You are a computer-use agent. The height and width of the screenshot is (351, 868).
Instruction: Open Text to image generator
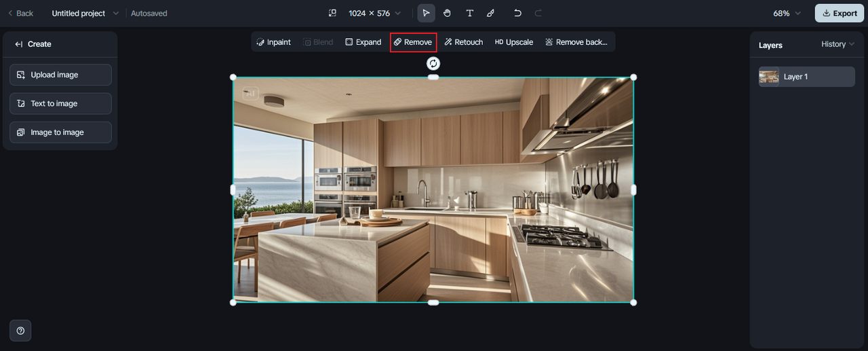tap(60, 103)
